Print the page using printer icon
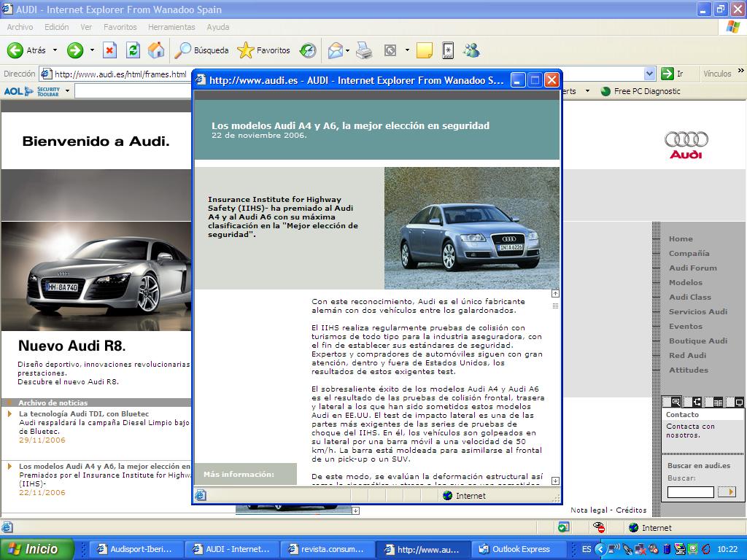 coord(364,50)
